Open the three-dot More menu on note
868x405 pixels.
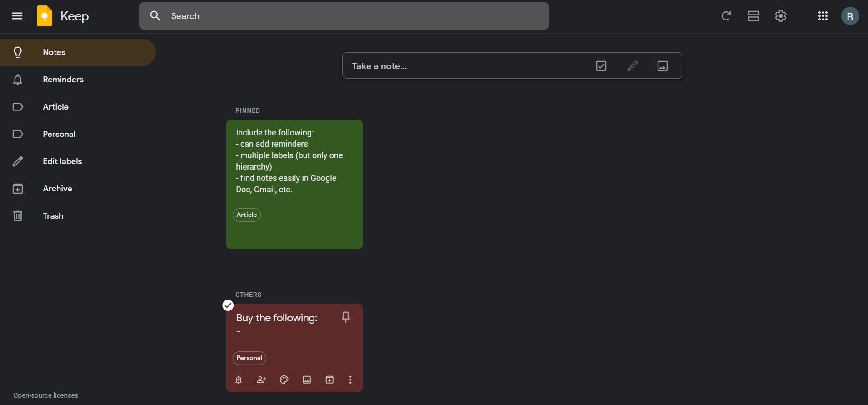pos(350,380)
